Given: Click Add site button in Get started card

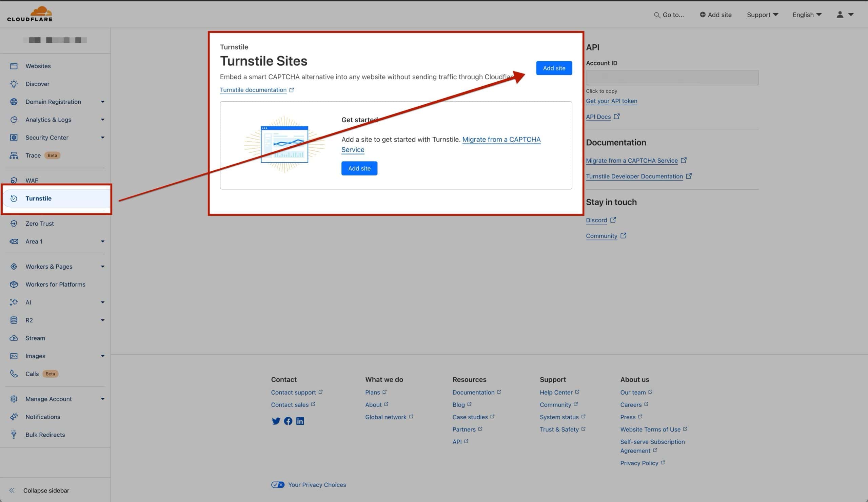Looking at the screenshot, I should [359, 169].
